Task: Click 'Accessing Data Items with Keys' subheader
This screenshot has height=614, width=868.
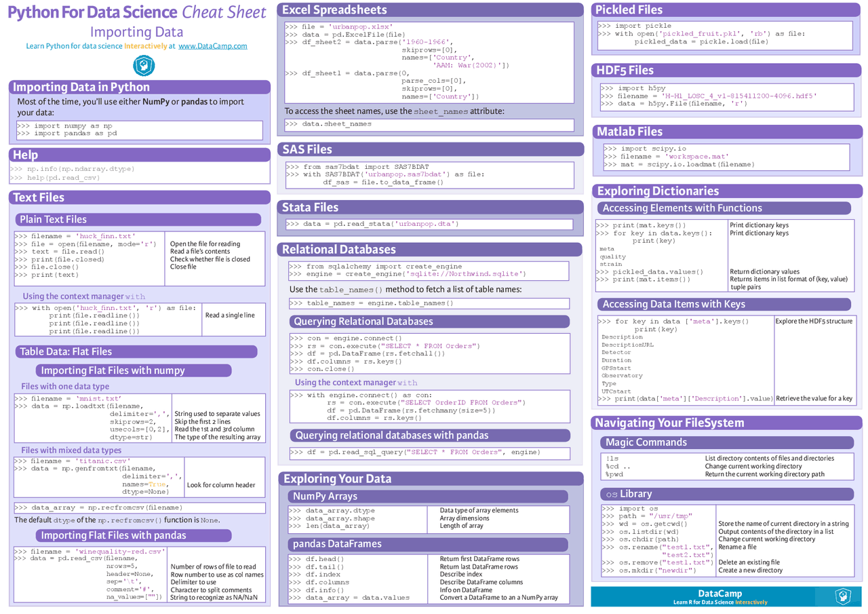Action: click(724, 305)
